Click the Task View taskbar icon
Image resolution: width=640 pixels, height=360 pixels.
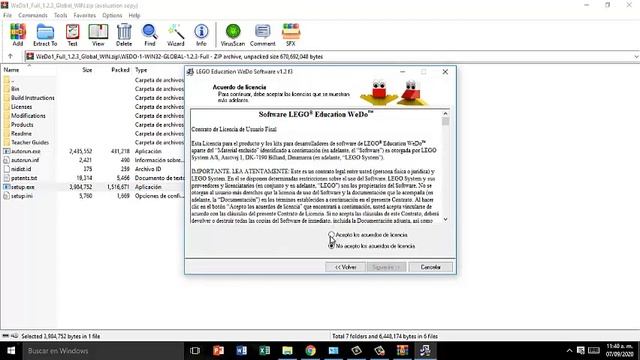(x=195, y=350)
